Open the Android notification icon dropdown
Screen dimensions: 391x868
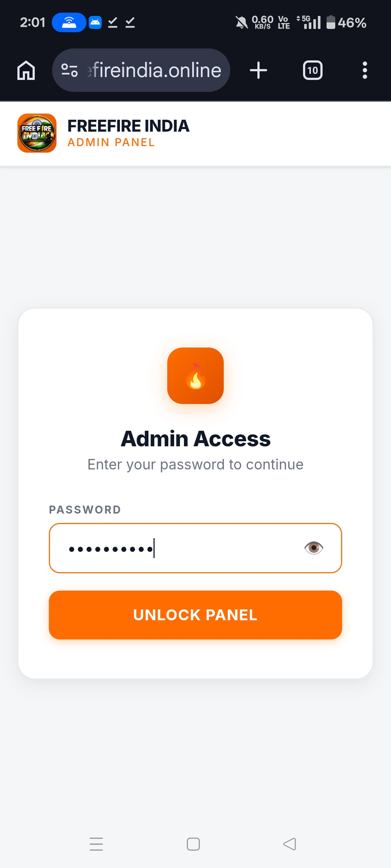[94, 22]
